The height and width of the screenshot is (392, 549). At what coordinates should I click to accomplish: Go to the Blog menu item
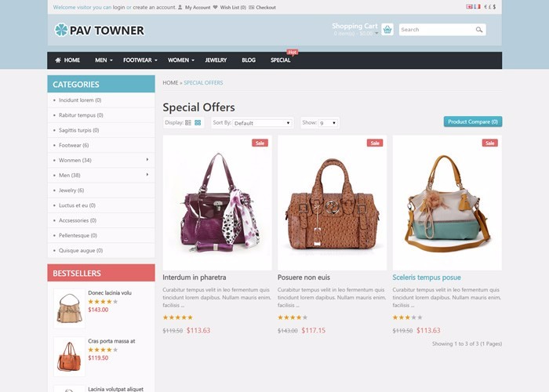249,60
